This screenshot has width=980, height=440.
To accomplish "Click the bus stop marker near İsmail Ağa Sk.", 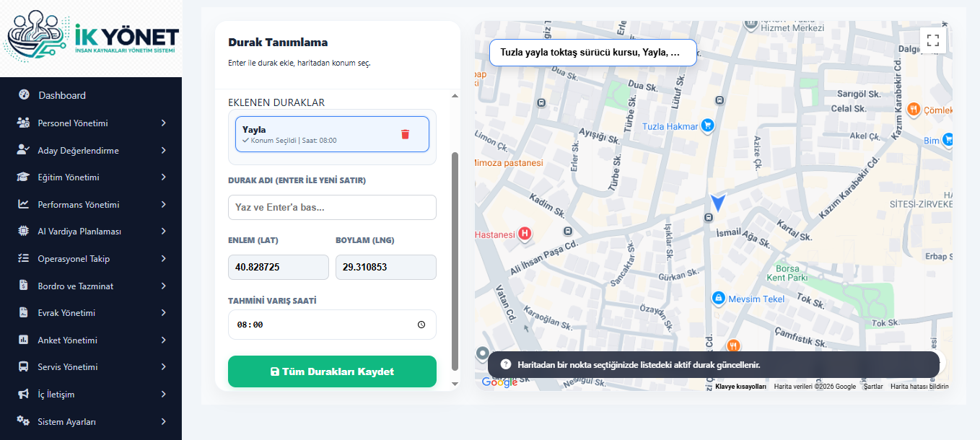I will [709, 218].
